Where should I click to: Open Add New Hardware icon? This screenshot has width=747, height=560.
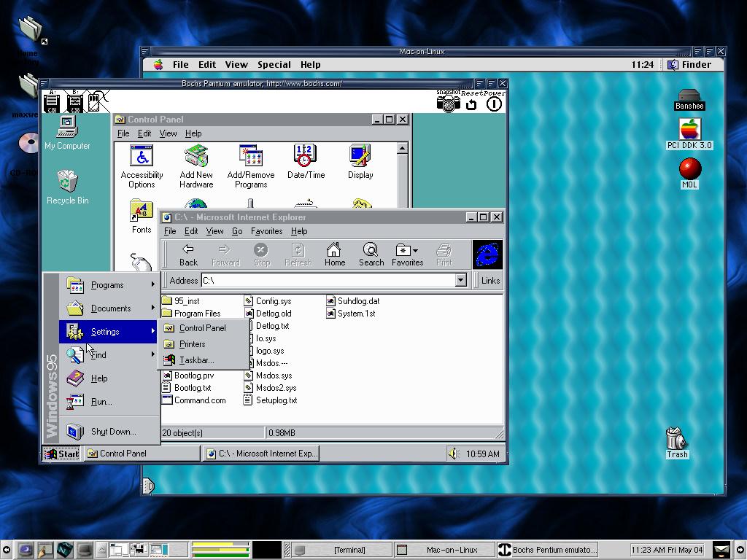pos(196,166)
